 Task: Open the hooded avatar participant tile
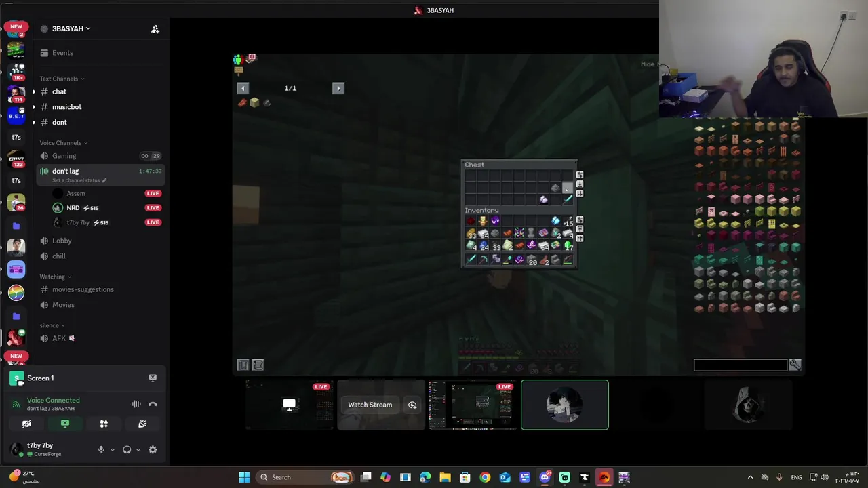(748, 405)
